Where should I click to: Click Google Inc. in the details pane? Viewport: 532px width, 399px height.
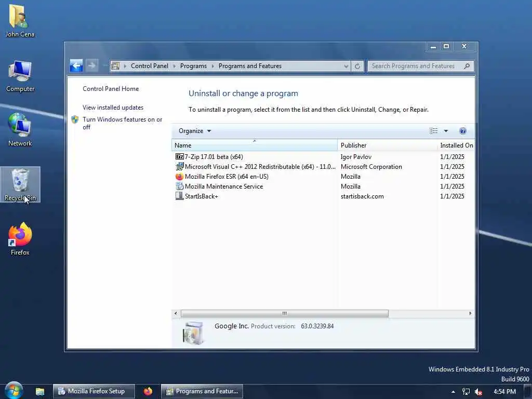point(231,326)
